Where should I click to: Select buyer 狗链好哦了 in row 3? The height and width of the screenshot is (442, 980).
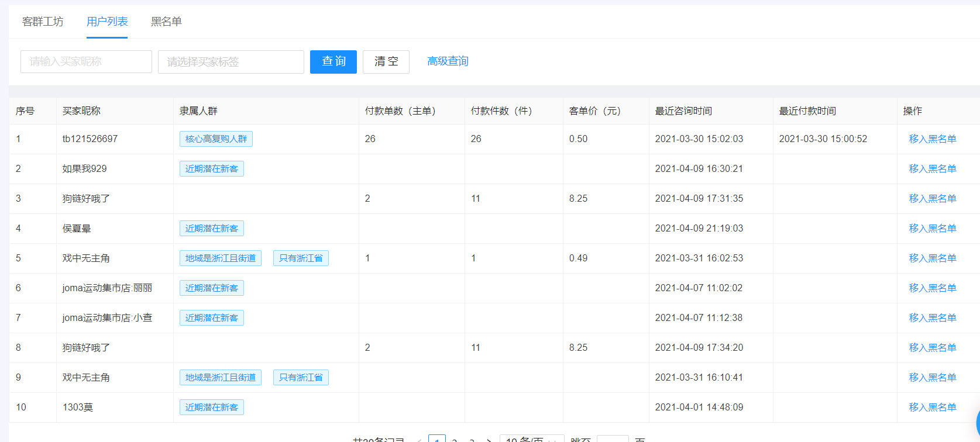pyautogui.click(x=86, y=199)
